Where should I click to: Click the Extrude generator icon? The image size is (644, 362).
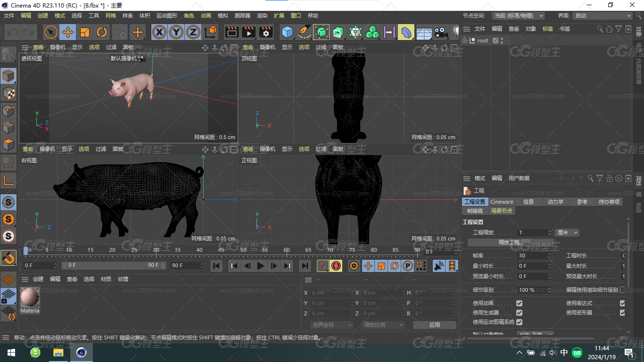[338, 32]
